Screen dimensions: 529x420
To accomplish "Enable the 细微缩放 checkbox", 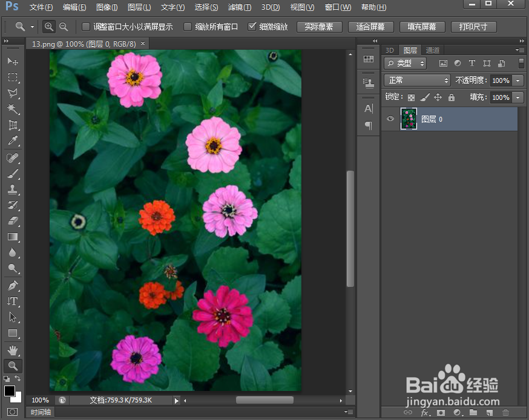I will point(253,27).
